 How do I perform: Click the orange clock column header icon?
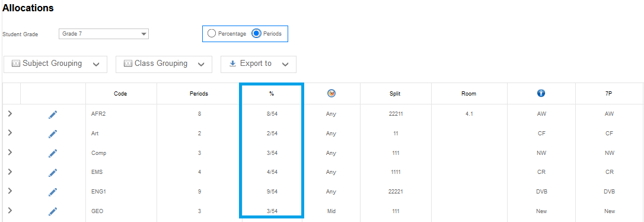331,94
